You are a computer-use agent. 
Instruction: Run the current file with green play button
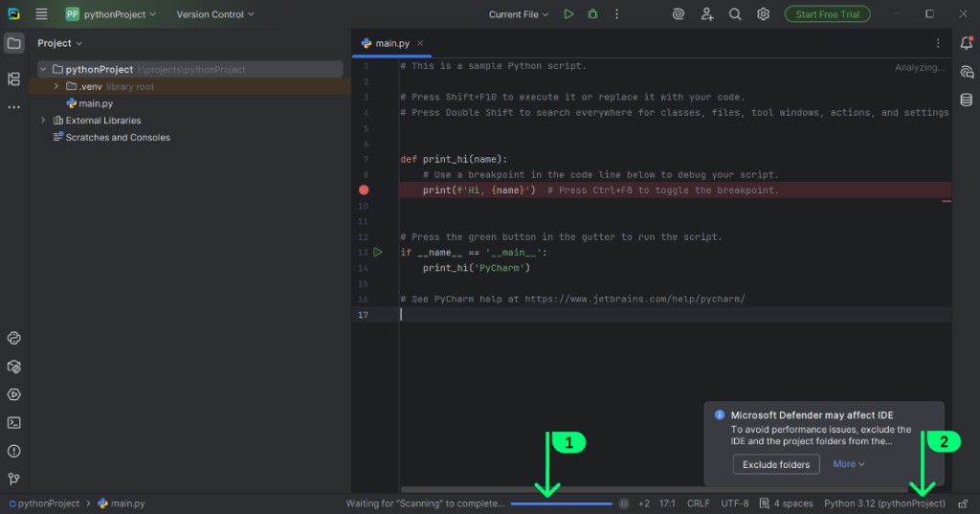click(x=568, y=14)
